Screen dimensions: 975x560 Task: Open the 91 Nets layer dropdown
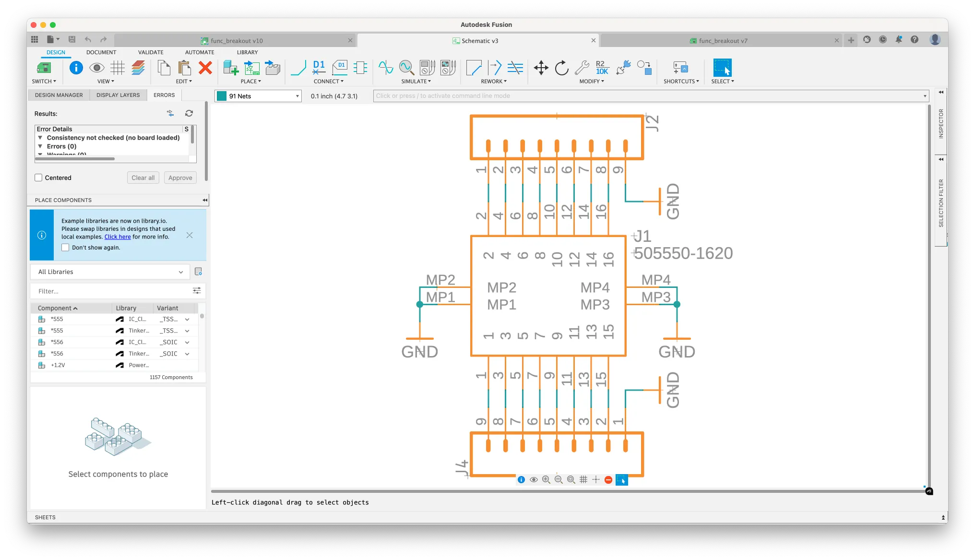click(297, 96)
